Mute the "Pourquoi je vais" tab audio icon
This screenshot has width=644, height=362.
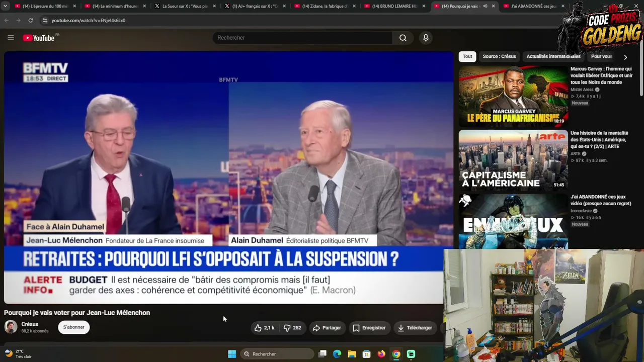click(485, 7)
